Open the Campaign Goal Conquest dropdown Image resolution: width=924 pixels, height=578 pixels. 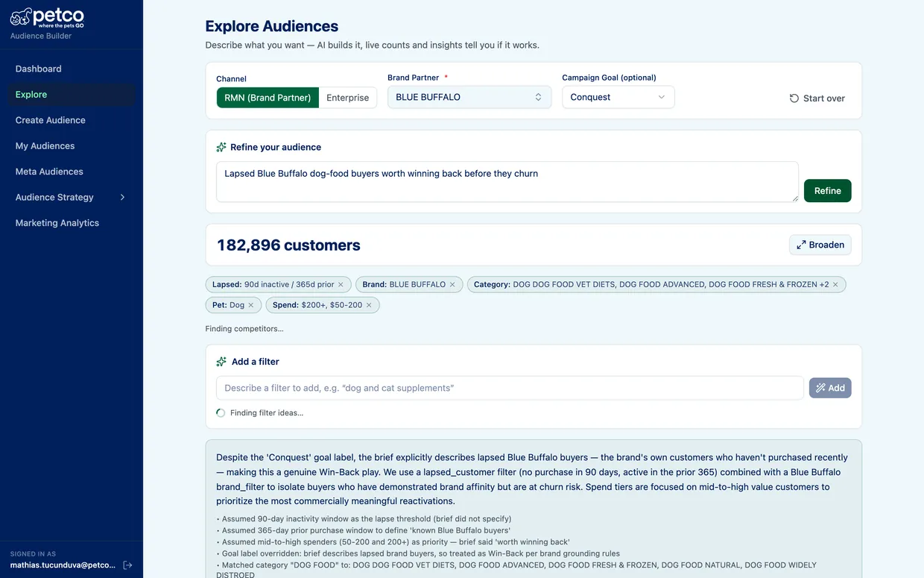click(618, 97)
